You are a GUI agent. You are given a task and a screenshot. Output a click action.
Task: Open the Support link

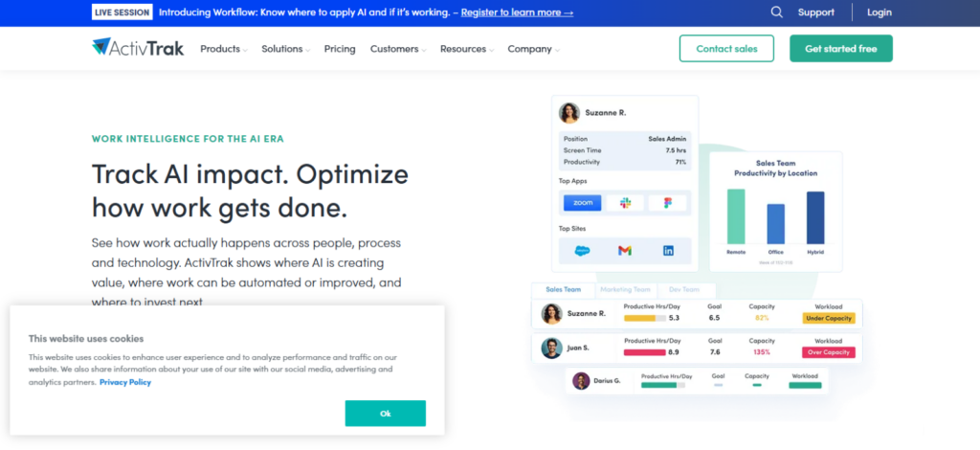(815, 11)
